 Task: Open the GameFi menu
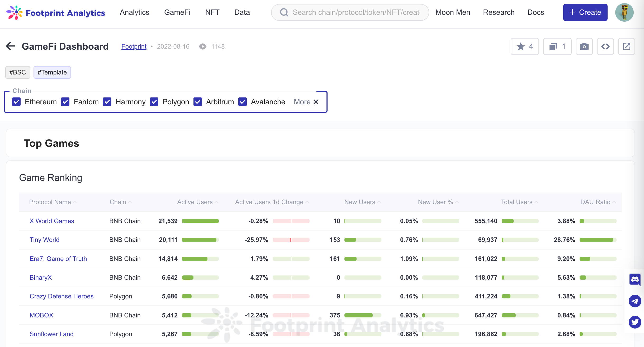tap(177, 12)
